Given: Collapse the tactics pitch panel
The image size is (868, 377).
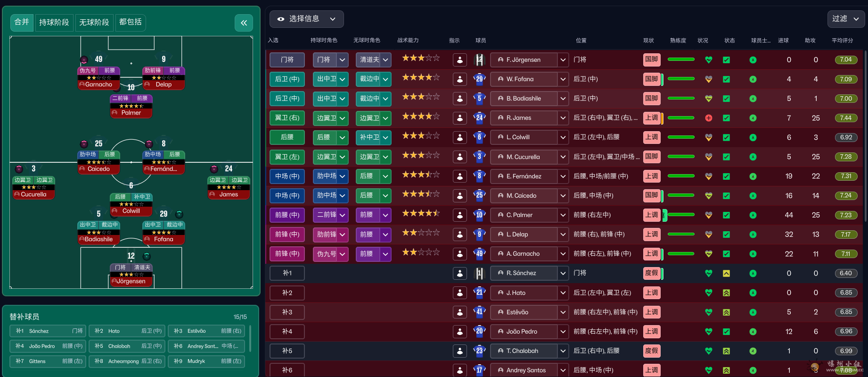Looking at the screenshot, I should tap(244, 23).
